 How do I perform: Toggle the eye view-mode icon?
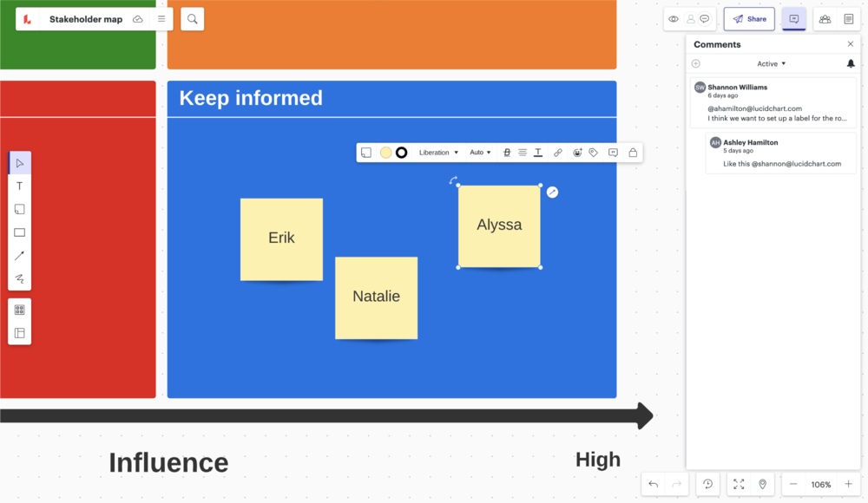[x=674, y=19]
